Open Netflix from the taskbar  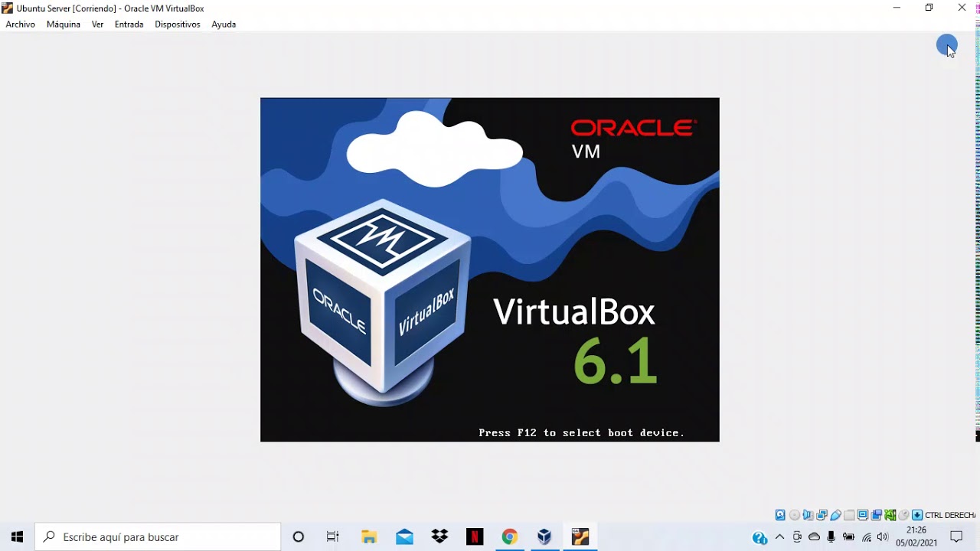click(475, 537)
